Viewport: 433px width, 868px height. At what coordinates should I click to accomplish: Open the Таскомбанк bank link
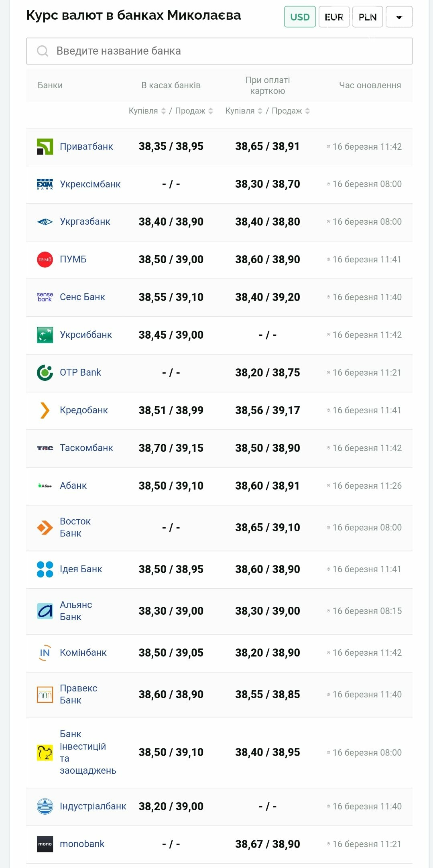point(86,448)
